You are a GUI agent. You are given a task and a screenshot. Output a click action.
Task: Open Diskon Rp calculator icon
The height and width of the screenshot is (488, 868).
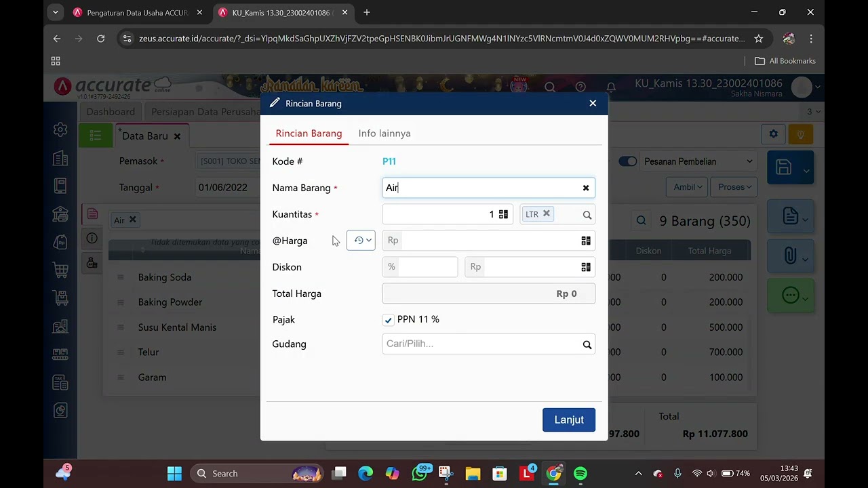click(586, 267)
